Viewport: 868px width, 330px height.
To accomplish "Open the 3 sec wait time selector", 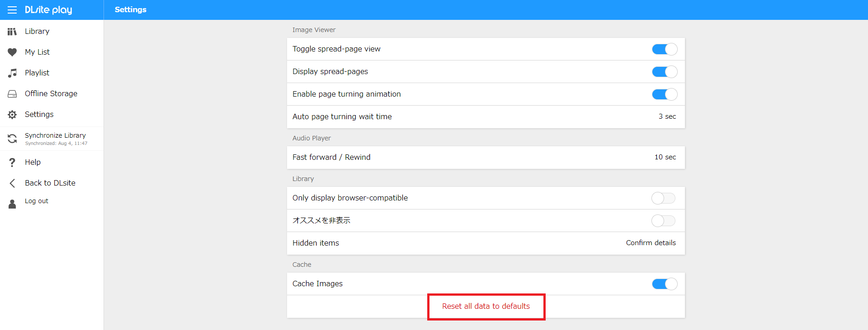I will tap(667, 116).
